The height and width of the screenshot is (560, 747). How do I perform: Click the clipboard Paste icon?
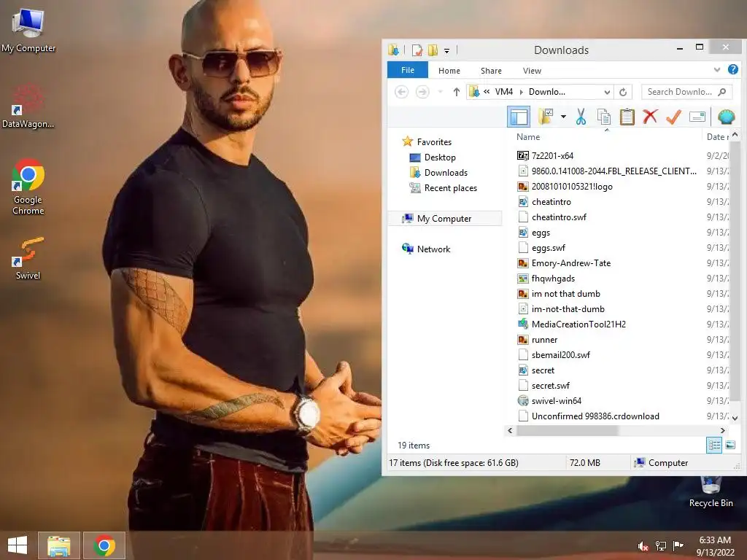coord(627,117)
